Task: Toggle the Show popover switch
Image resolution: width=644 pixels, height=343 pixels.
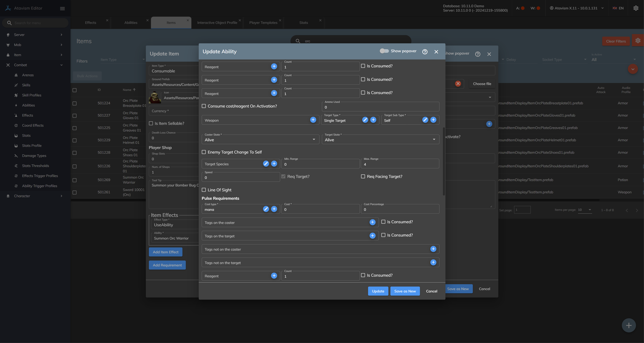Action: pyautogui.click(x=384, y=51)
